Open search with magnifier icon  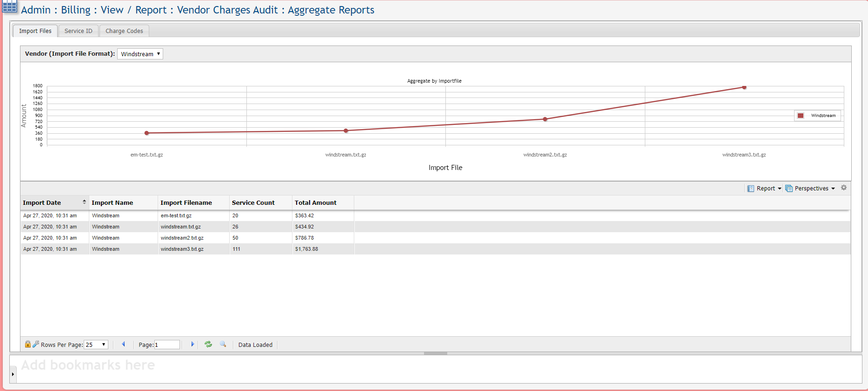(223, 344)
